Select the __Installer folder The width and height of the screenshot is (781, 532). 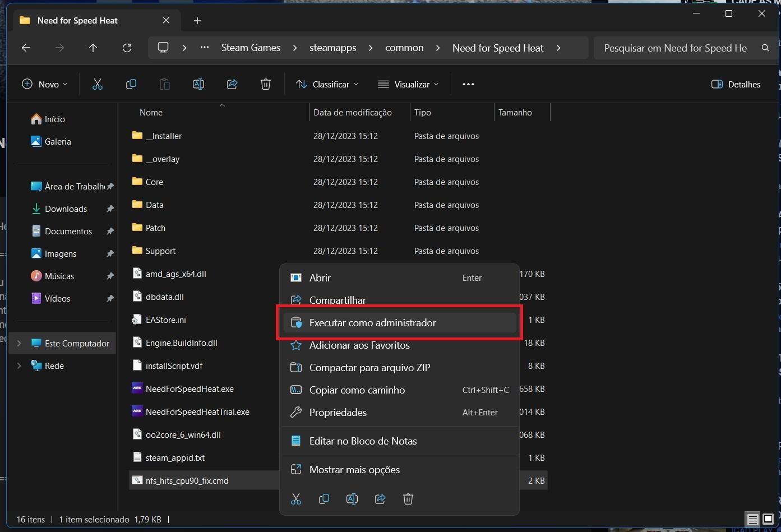tap(338, 136)
